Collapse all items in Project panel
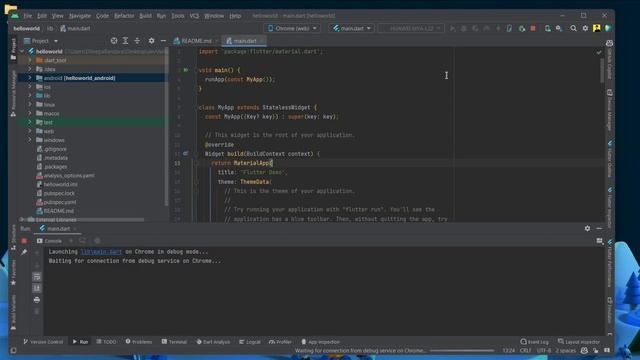This screenshot has height=360, width=640. point(137,41)
